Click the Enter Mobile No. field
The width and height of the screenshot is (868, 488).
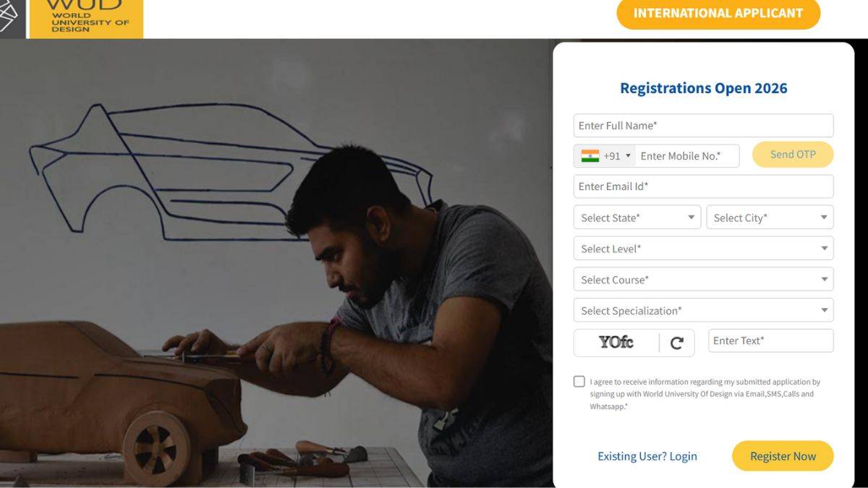pos(687,156)
